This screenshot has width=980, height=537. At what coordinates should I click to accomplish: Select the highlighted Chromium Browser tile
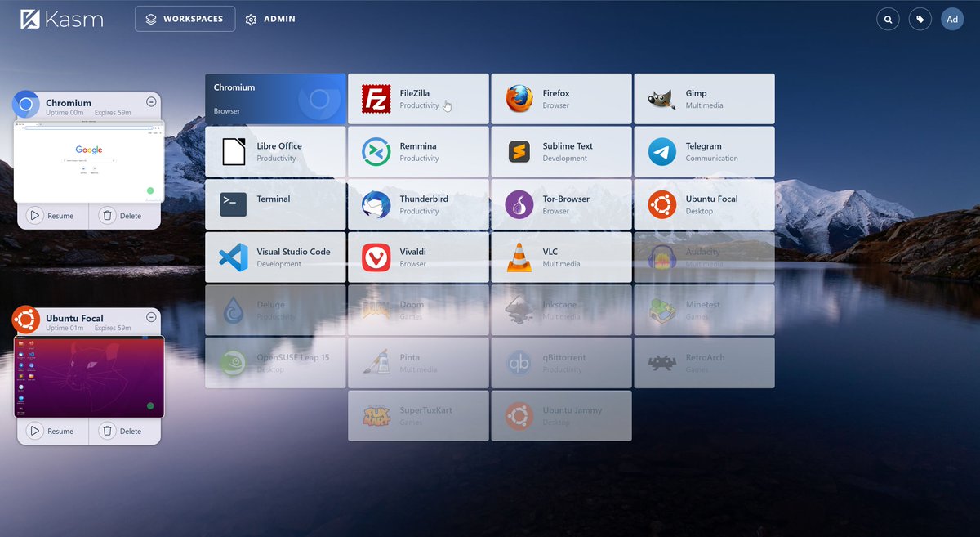276,99
